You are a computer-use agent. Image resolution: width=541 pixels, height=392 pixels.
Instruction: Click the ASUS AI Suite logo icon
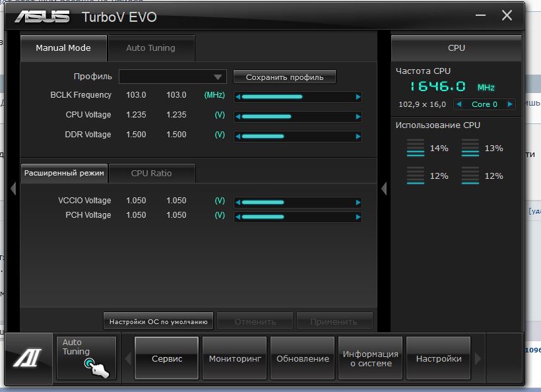[x=28, y=358]
